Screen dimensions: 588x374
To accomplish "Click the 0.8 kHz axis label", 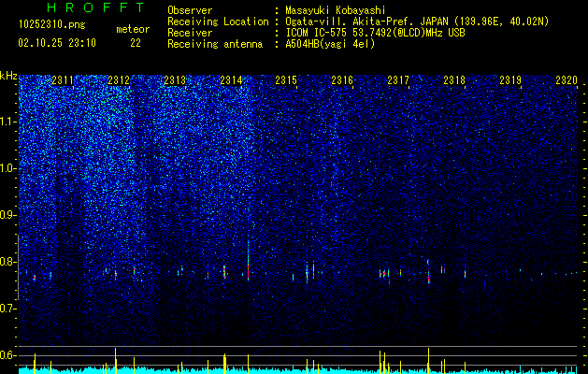I will pyautogui.click(x=8, y=262).
